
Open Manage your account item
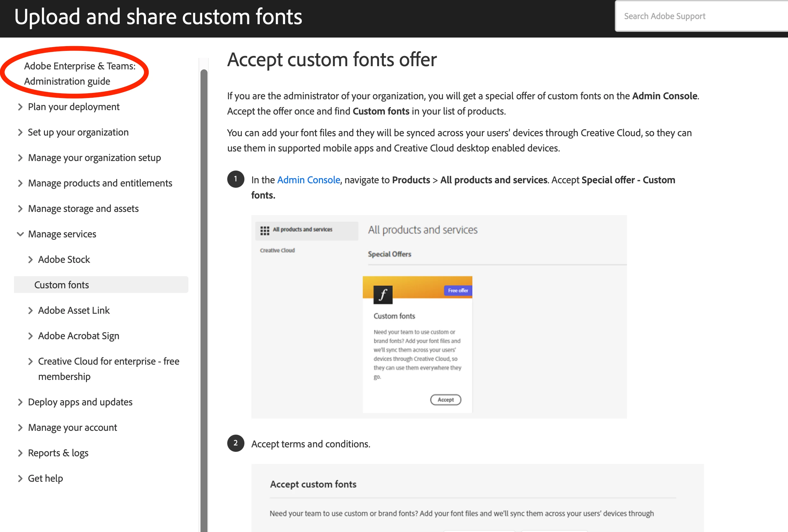point(72,427)
